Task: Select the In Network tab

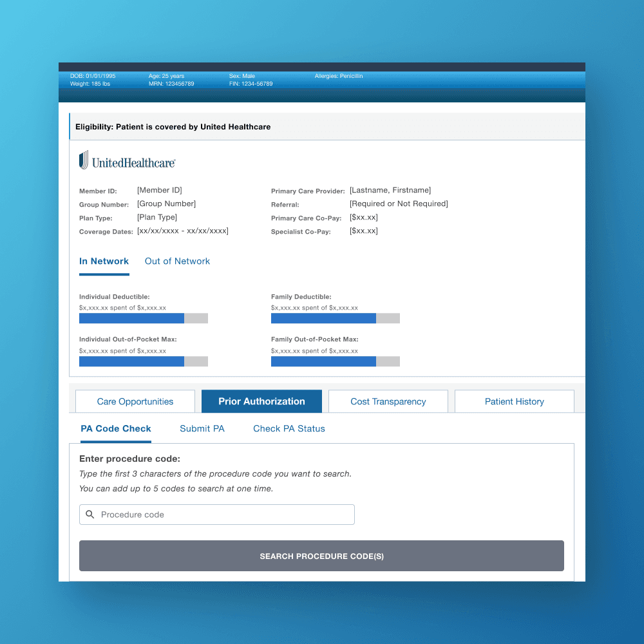Action: point(104,261)
